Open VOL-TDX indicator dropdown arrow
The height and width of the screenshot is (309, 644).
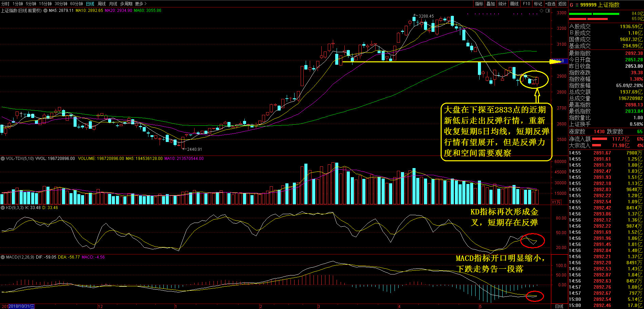pos(3,158)
